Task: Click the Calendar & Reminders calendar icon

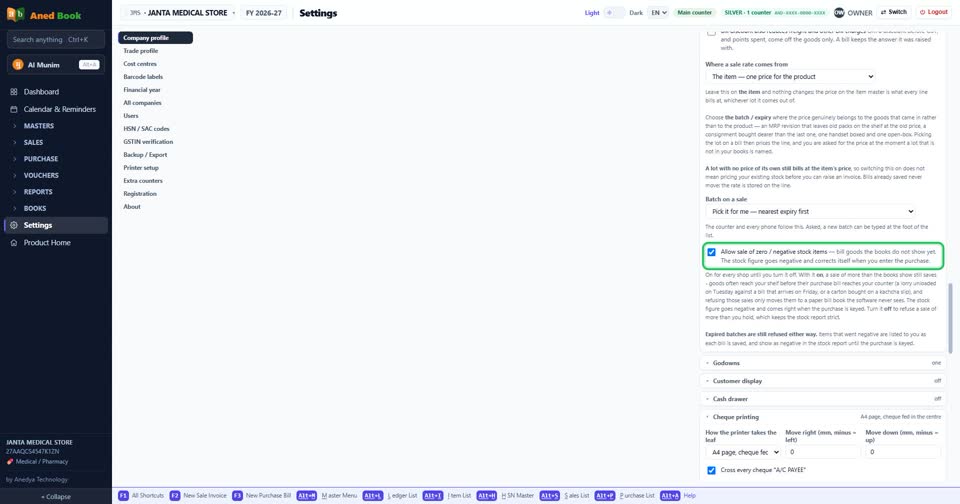Action: (x=13, y=109)
